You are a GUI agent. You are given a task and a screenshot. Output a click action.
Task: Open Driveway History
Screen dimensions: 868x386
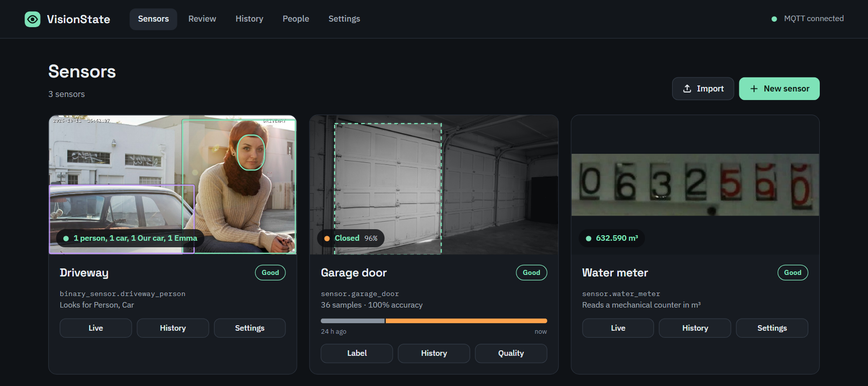click(173, 328)
